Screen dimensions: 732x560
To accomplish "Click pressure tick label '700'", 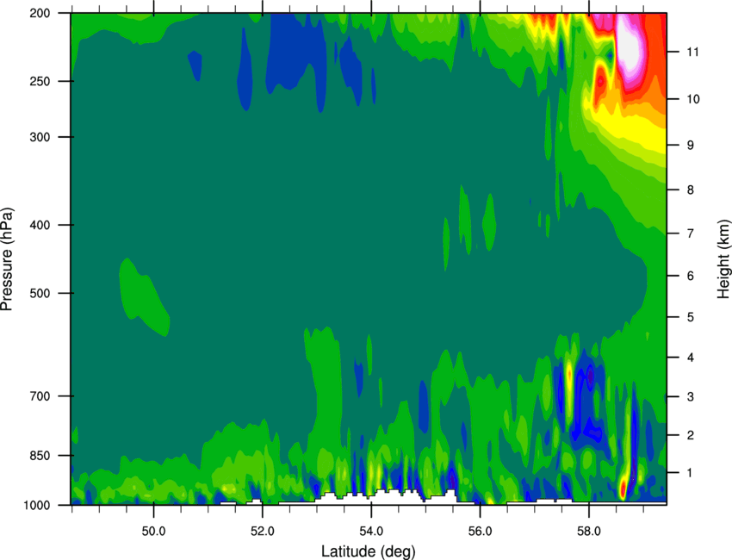I will tap(40, 395).
